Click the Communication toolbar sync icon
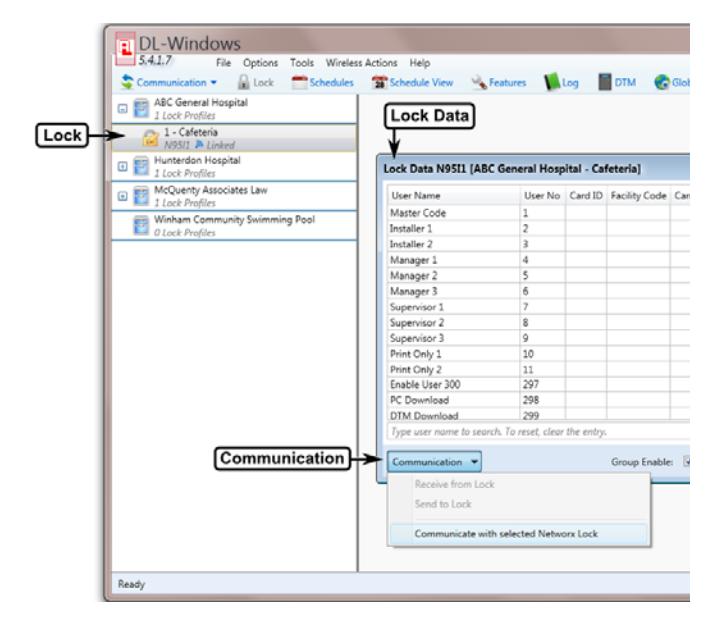The height and width of the screenshot is (629, 718). [127, 82]
